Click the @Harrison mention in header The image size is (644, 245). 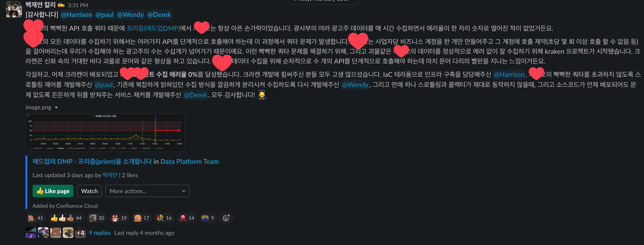(76, 15)
